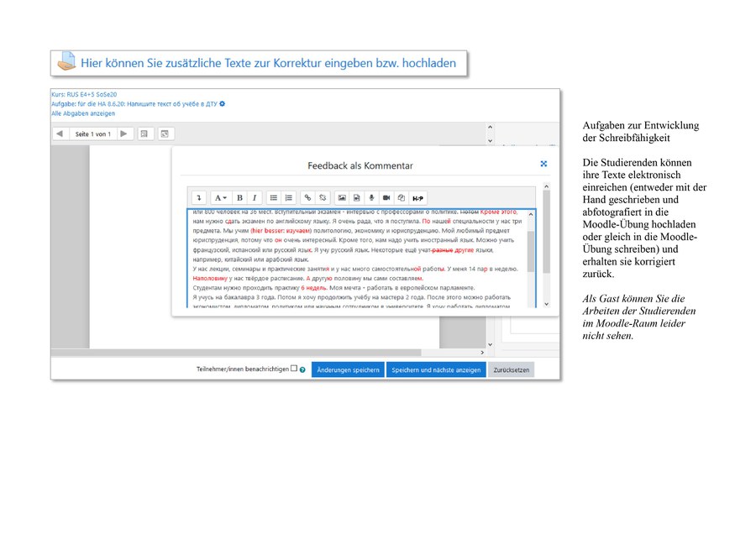The width and height of the screenshot is (756, 534).
Task: Insert an image into the feedback
Action: pos(342,198)
